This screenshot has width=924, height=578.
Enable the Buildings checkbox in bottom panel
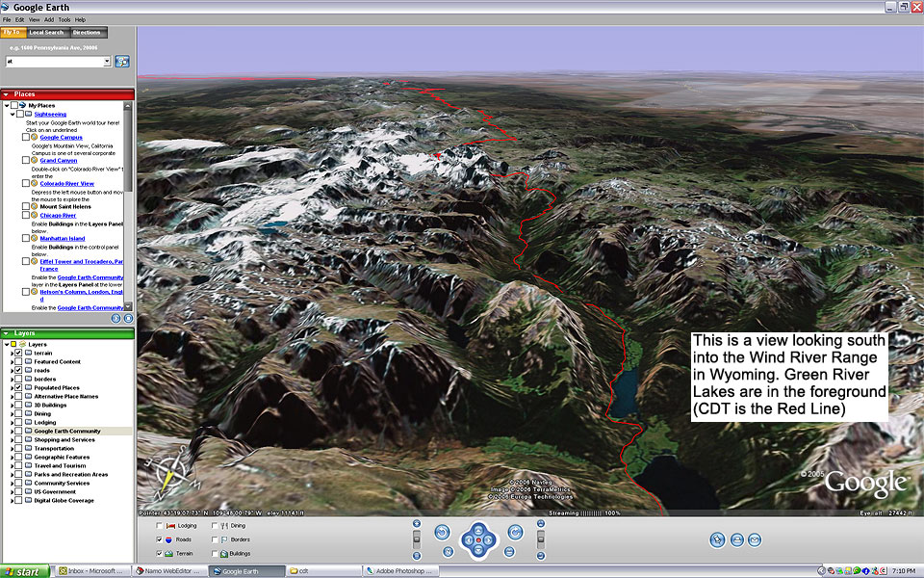215,554
